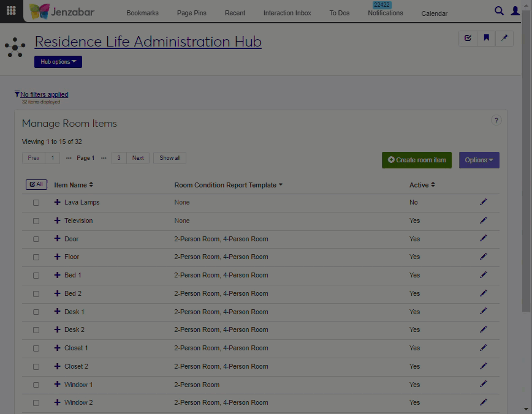This screenshot has height=414, width=532.
Task: Select the Closet 1 checkbox
Action: point(36,348)
